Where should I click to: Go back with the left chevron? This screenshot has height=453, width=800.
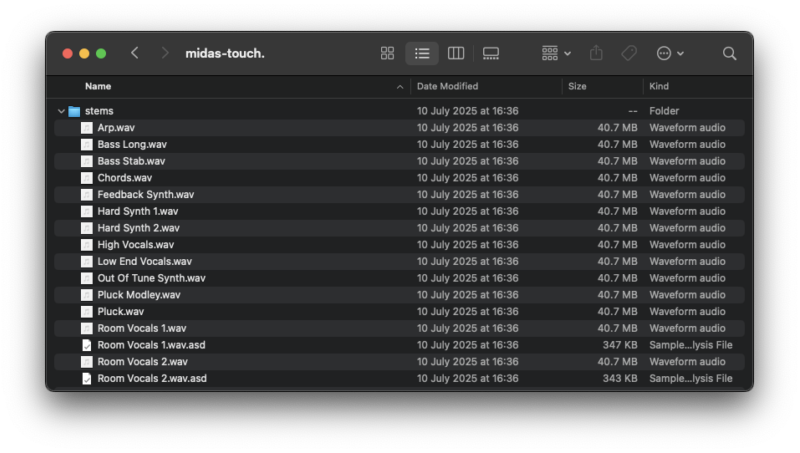point(135,53)
